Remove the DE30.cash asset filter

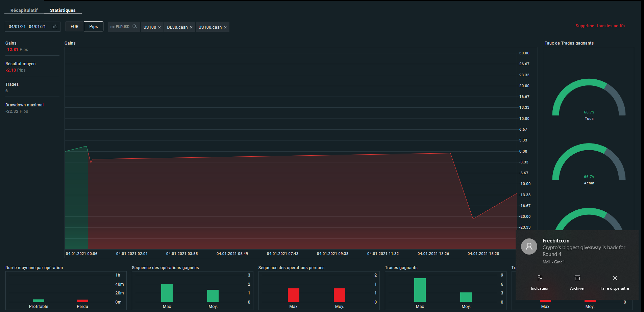coord(191,27)
